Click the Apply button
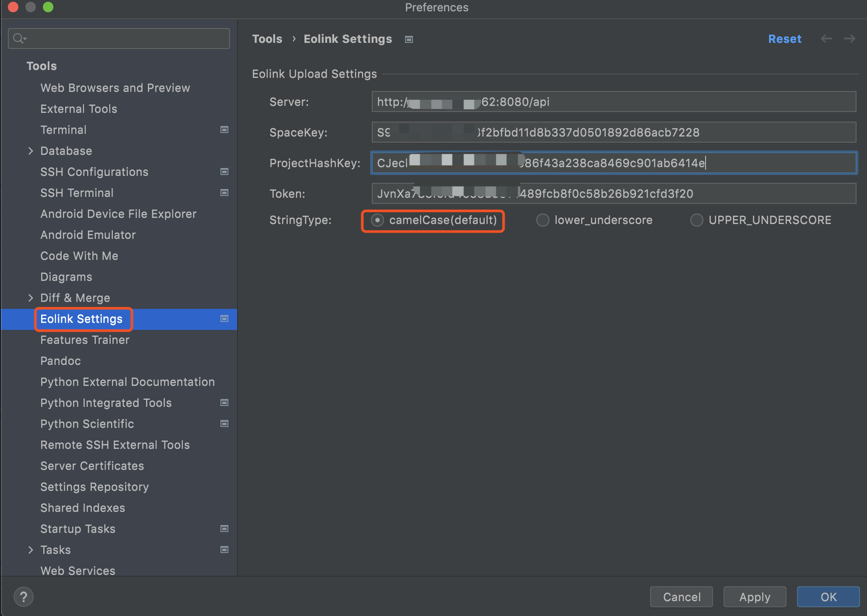Viewport: 867px width, 616px height. (x=755, y=597)
